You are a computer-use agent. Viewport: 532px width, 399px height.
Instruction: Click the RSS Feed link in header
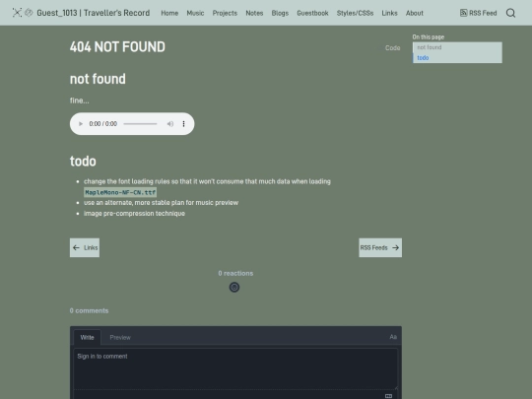point(479,13)
